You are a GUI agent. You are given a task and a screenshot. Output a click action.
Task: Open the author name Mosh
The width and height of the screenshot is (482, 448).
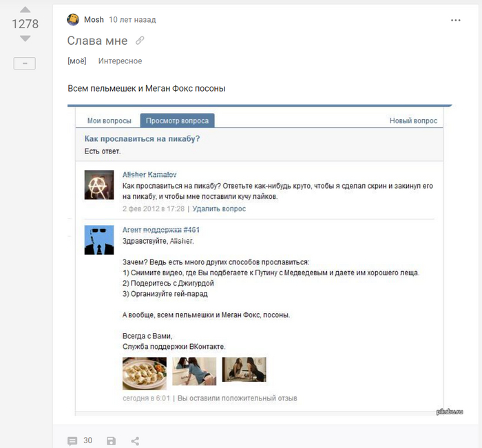coord(94,20)
